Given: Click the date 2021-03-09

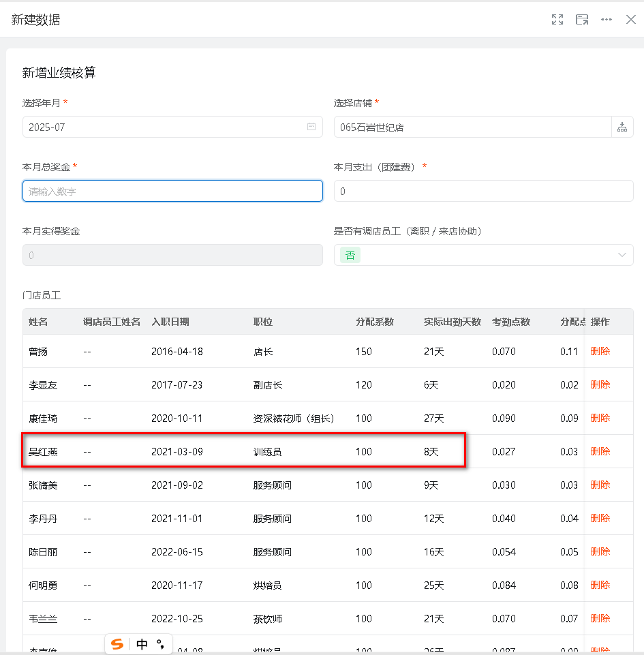Looking at the screenshot, I should point(177,452).
